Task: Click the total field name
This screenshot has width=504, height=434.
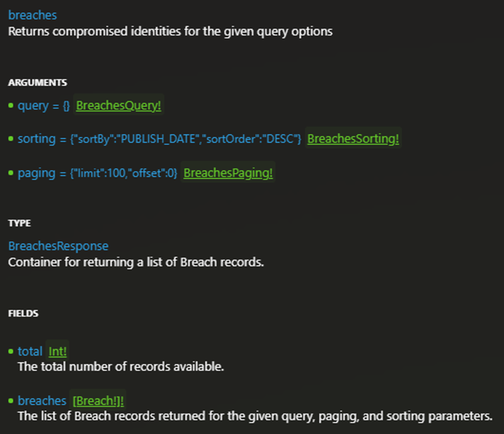Action: tap(30, 351)
